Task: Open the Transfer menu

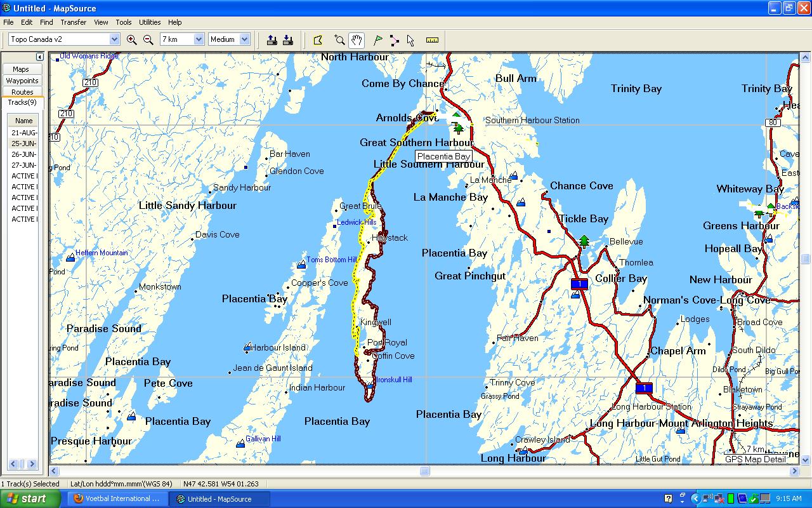Action: click(x=73, y=22)
